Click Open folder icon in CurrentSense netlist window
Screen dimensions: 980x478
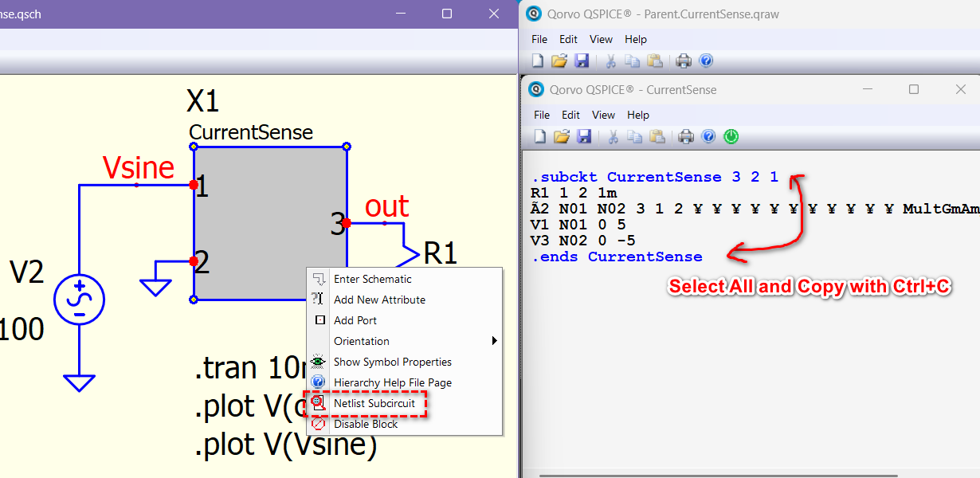tap(562, 137)
